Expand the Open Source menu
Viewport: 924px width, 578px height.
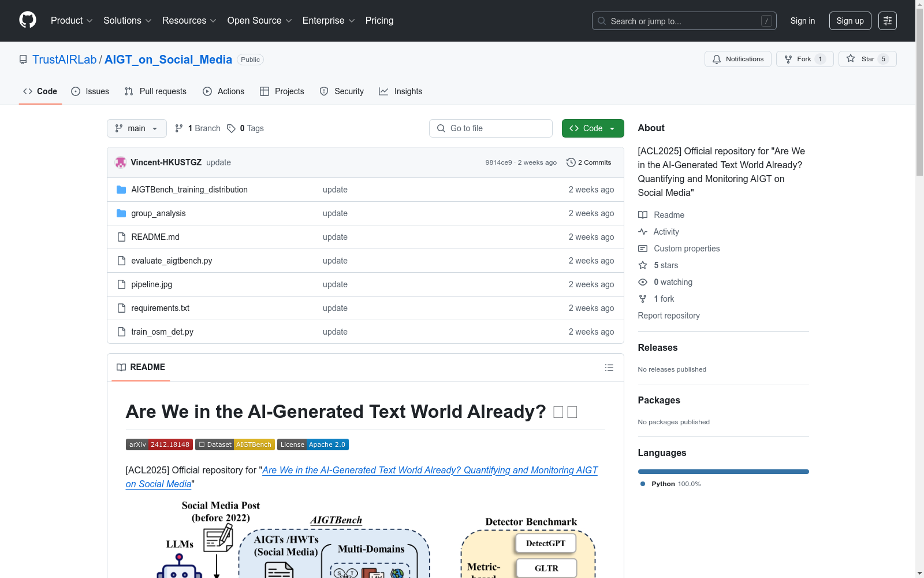[259, 21]
